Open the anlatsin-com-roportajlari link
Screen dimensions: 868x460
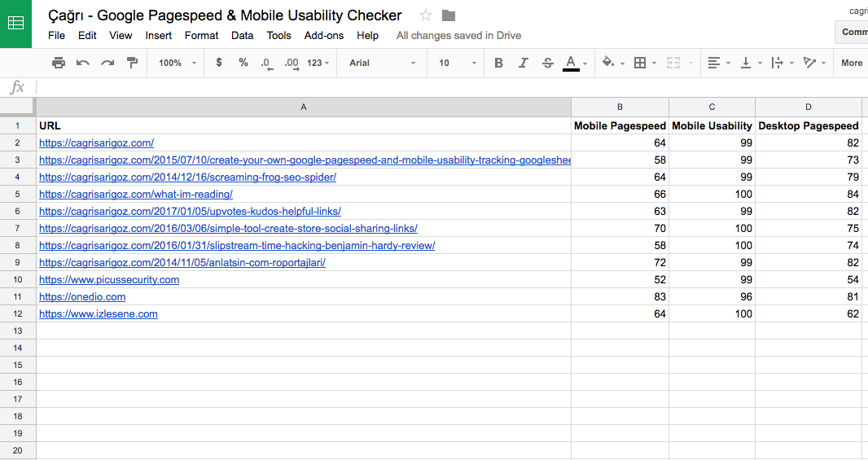tap(182, 262)
